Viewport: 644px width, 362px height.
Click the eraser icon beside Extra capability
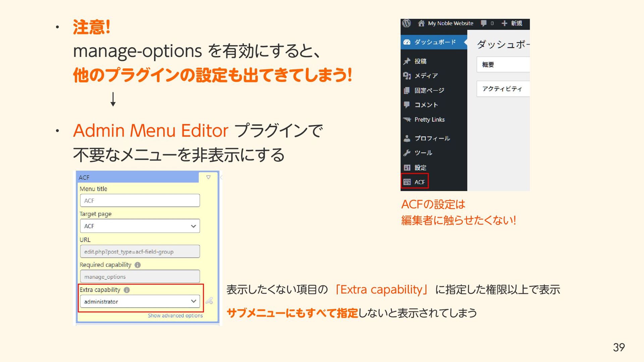(x=209, y=301)
